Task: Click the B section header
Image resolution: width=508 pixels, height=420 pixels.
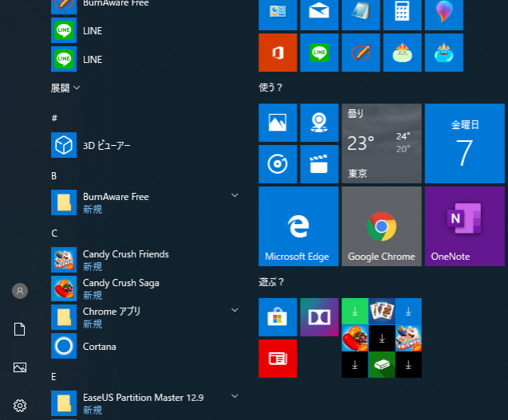Action: click(53, 176)
